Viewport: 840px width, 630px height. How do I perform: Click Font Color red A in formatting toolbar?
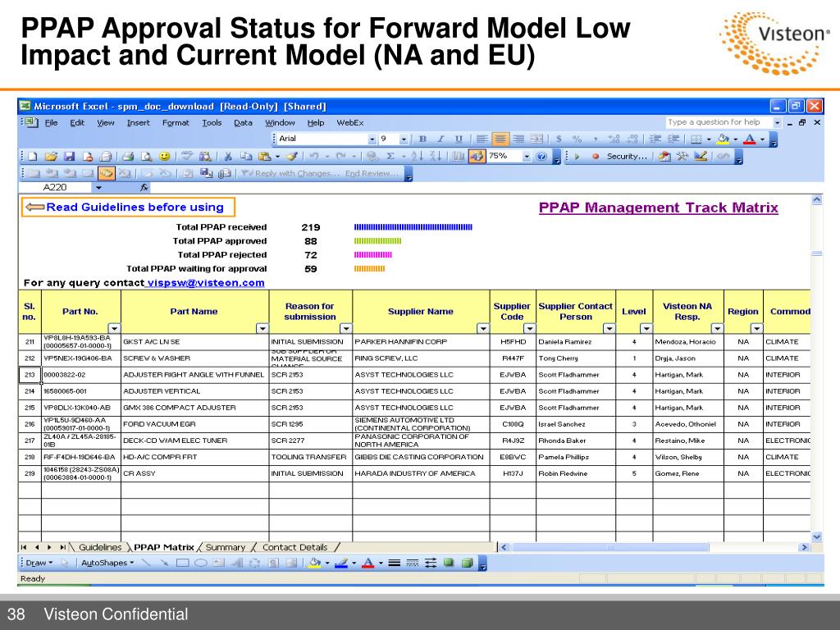pos(750,139)
